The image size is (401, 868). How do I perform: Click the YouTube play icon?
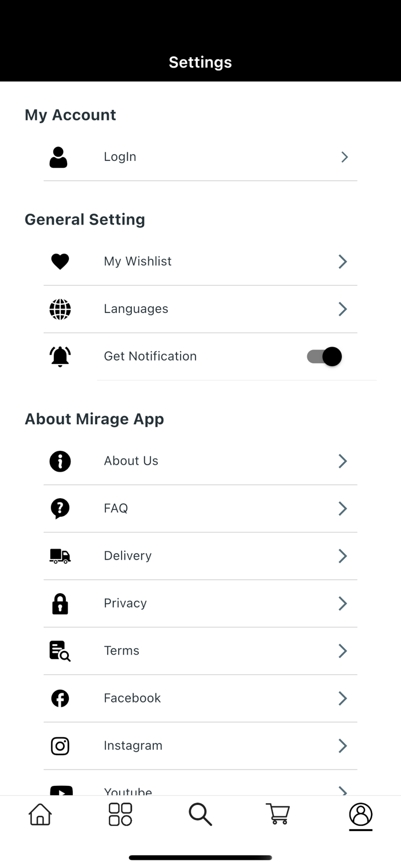click(60, 791)
